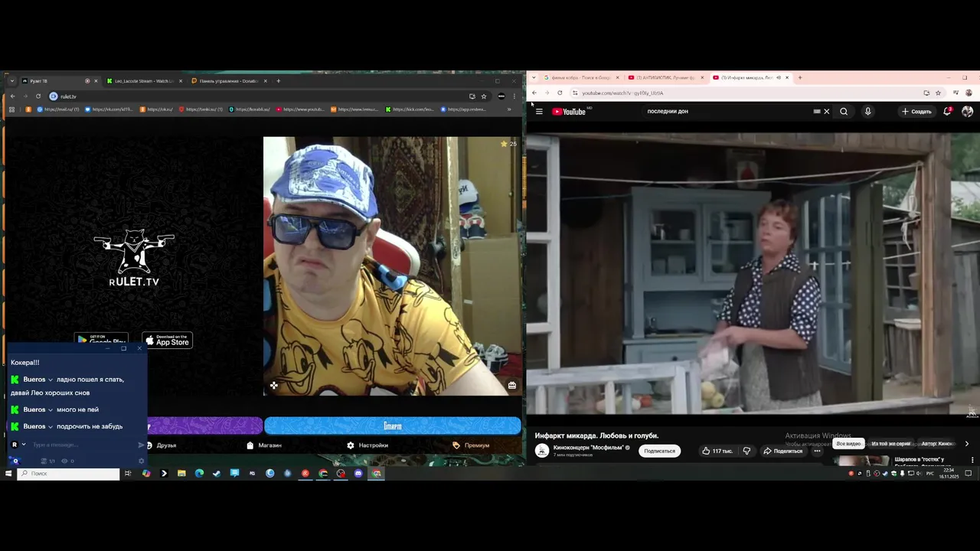Open new tab in YouTube browser window
This screenshot has width=980, height=551.
click(799, 77)
